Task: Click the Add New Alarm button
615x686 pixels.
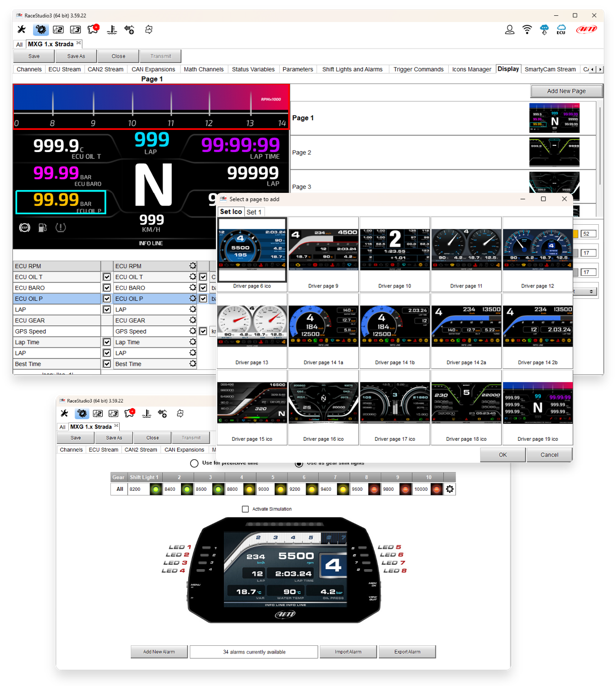Action: [x=158, y=652]
